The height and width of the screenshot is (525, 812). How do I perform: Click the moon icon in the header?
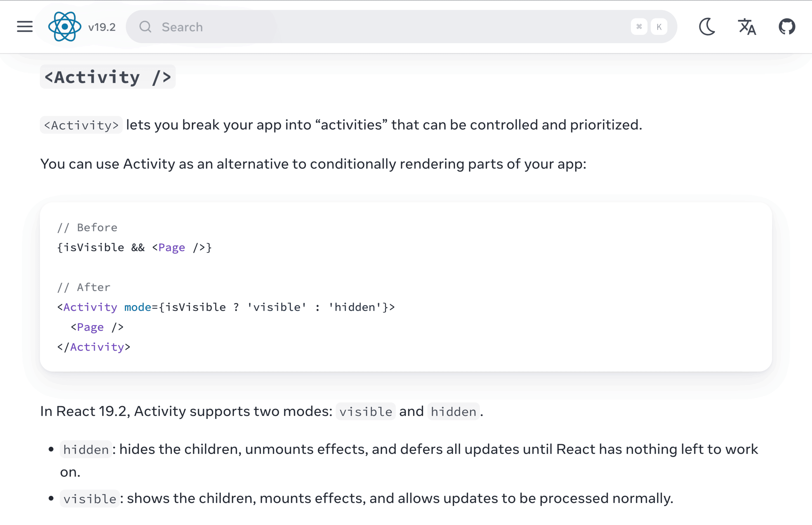[707, 27]
